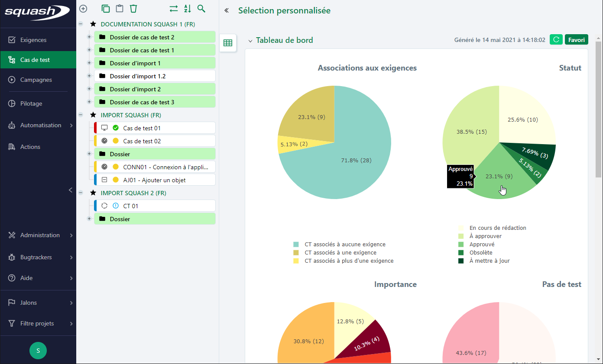Image resolution: width=603 pixels, height=364 pixels.
Task: Click the user avatar S icon
Action: click(x=38, y=351)
